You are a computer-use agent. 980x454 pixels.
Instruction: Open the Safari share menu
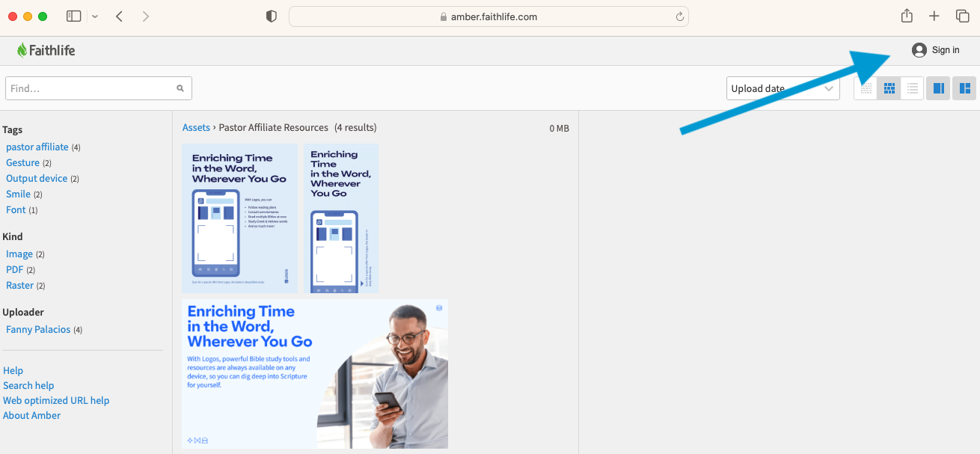(907, 16)
